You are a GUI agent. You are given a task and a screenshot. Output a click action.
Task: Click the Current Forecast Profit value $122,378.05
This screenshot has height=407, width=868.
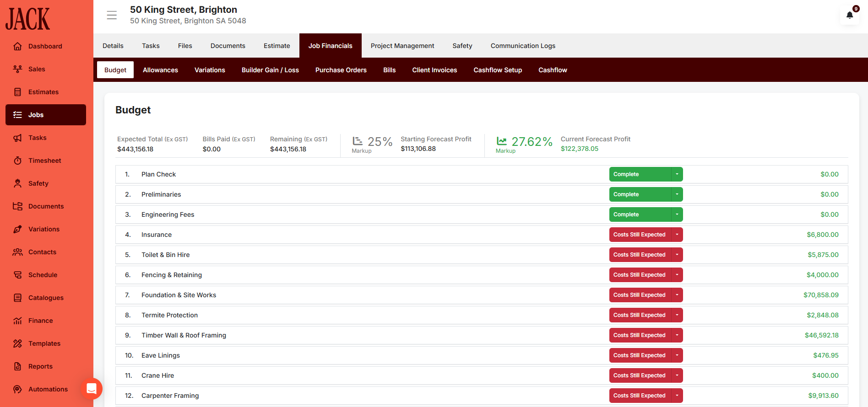(580, 149)
